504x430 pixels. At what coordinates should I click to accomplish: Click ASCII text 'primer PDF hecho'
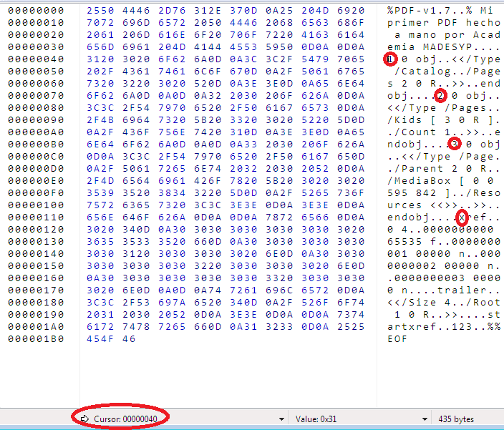(x=444, y=23)
